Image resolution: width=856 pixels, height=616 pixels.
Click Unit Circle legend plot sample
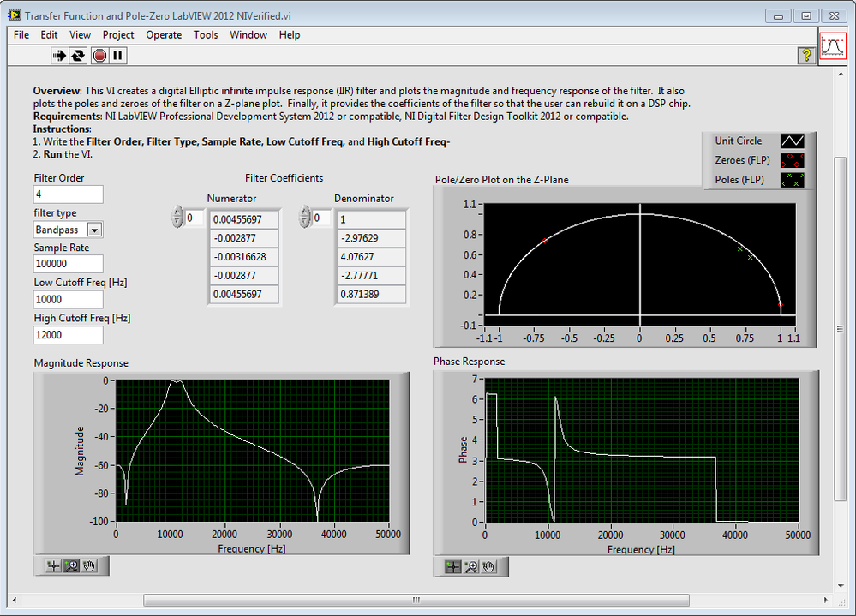[x=792, y=141]
